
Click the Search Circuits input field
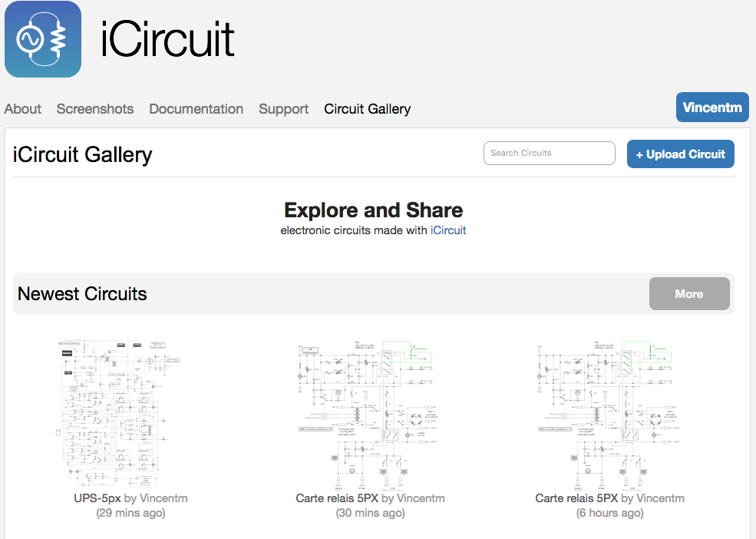(550, 154)
